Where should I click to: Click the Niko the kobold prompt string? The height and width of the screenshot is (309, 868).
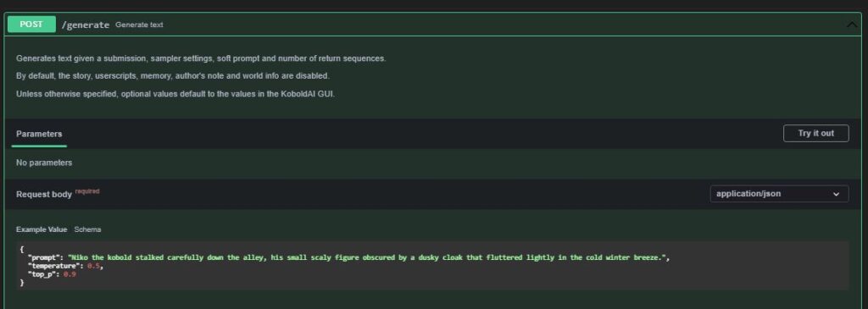tap(368, 258)
